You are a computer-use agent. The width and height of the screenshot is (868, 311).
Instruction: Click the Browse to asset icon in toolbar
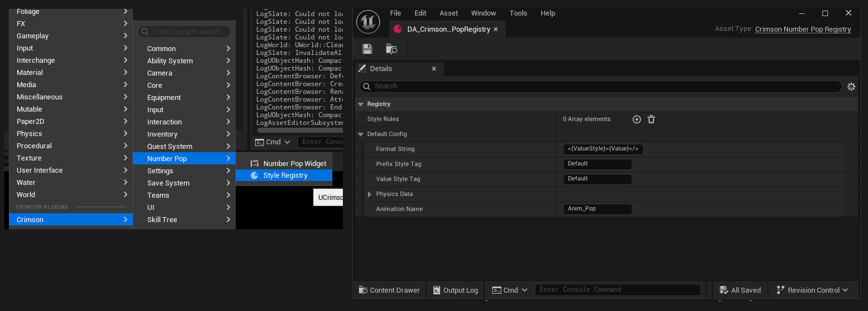(392, 49)
